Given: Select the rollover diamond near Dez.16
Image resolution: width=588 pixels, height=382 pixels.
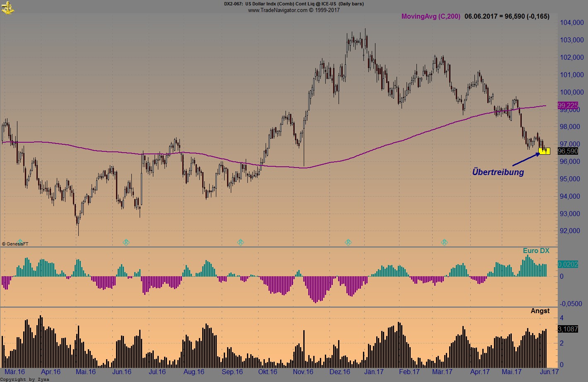Looking at the screenshot, I should (x=348, y=242).
